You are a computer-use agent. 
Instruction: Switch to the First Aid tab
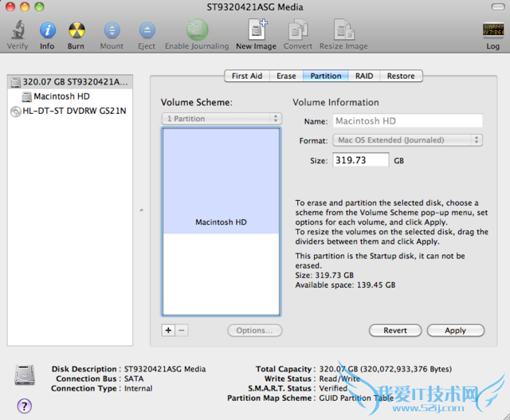click(246, 77)
